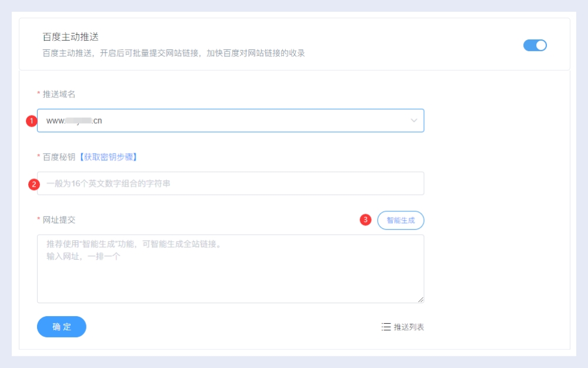The width and height of the screenshot is (588, 368).
Task: Open the 获取密钥步骤 link
Action: tap(108, 157)
